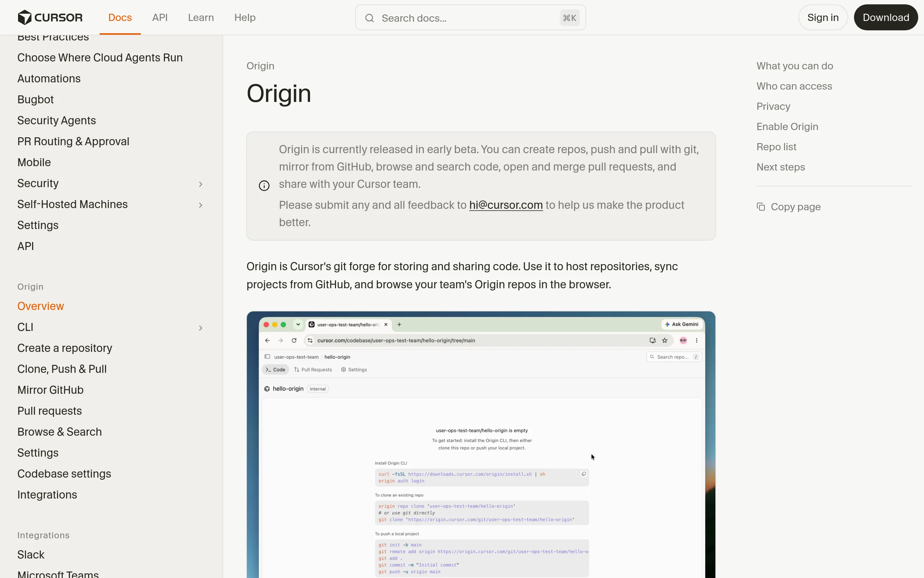This screenshot has height=578, width=924.
Task: Open the Slack integration page
Action: tap(31, 555)
